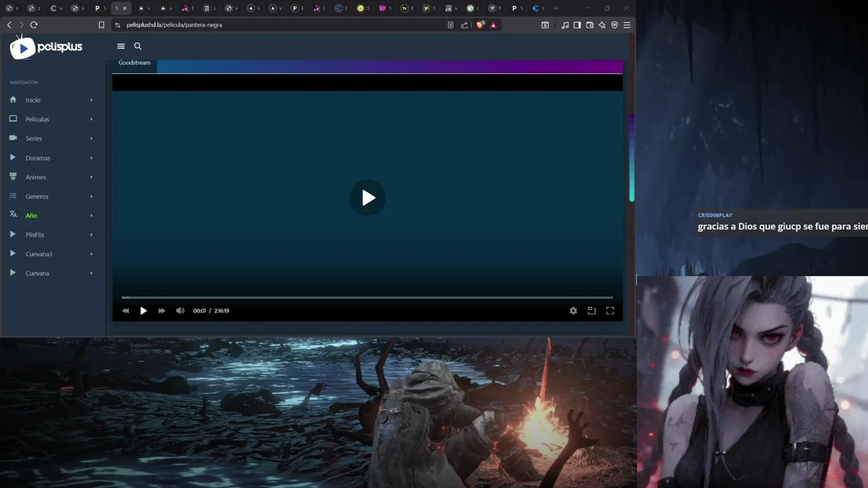Open the video player settings gear
Screen dimensions: 868x488
click(573, 310)
